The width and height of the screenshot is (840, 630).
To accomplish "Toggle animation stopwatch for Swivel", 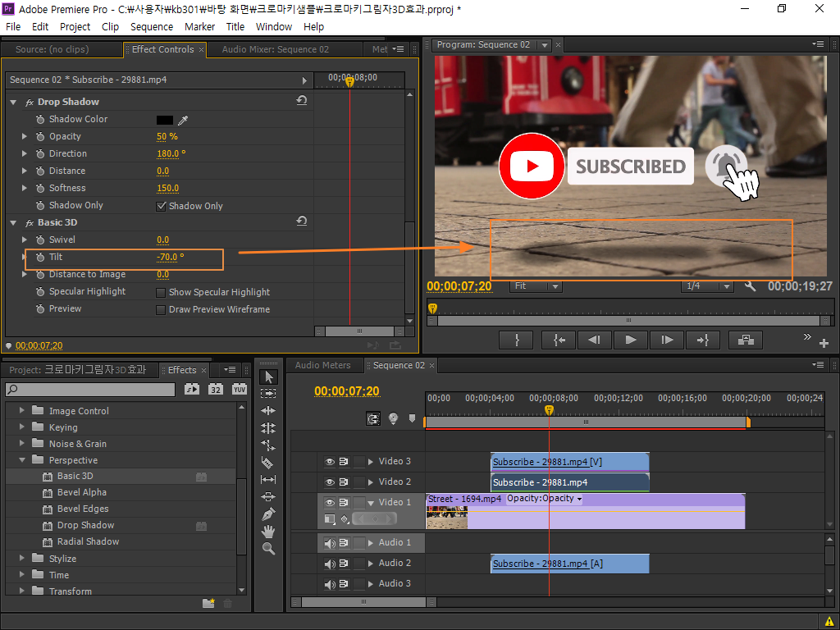I will click(x=40, y=240).
